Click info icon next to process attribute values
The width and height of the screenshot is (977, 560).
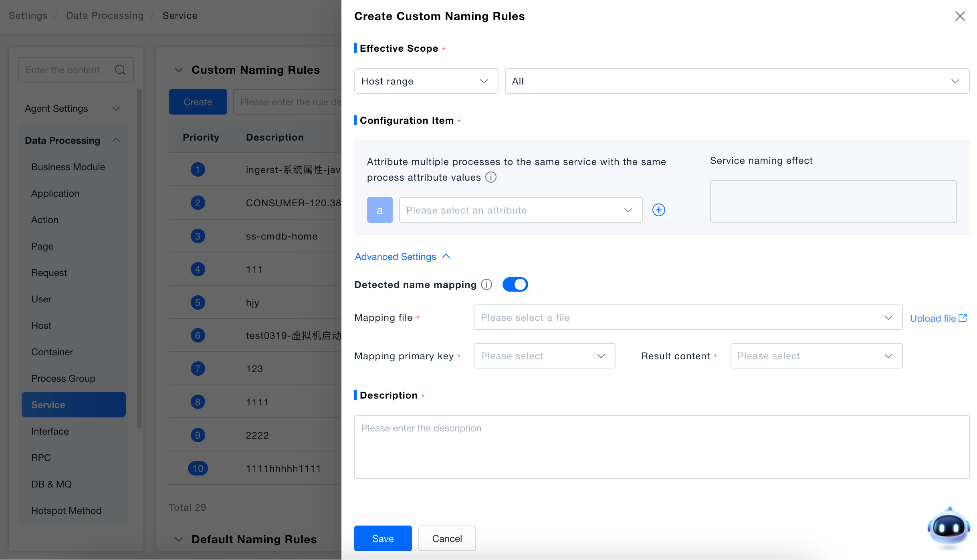[x=491, y=177]
